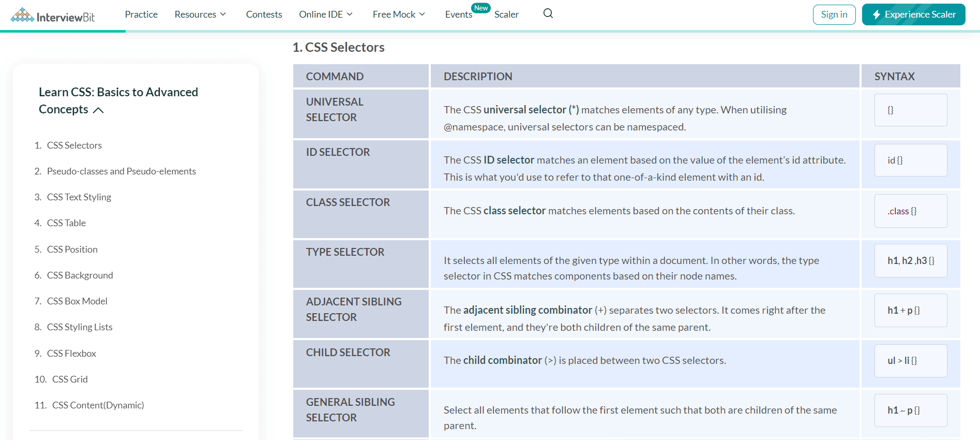Click the Sign in button
Image resolution: width=980 pixels, height=440 pixels.
[834, 14]
